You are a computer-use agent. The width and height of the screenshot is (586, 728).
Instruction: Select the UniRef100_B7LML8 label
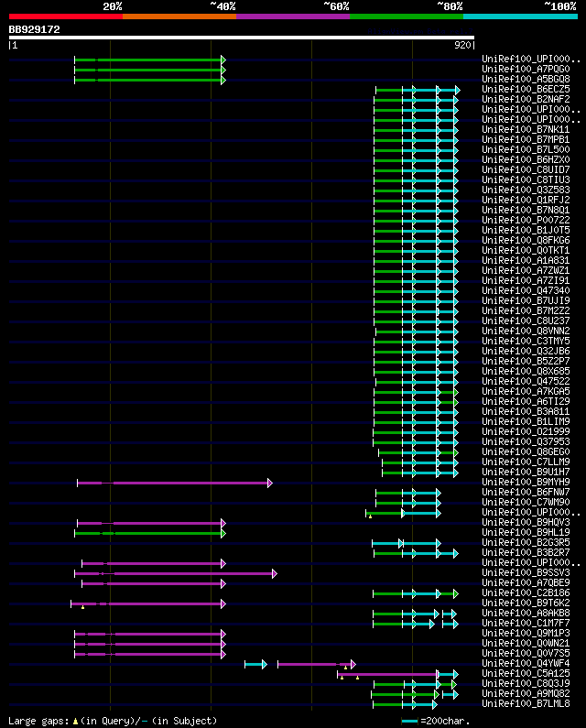pos(526,704)
